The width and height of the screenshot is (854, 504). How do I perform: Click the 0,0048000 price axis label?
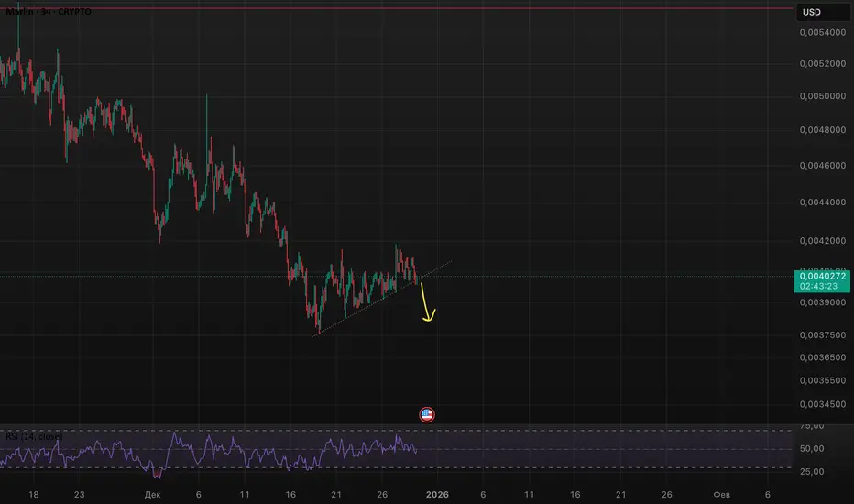[823, 130]
